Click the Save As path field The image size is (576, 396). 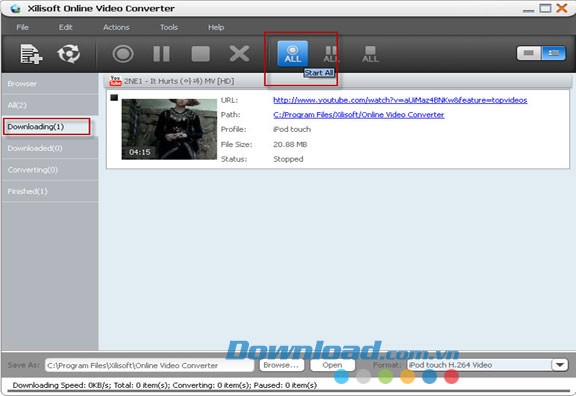(149, 365)
